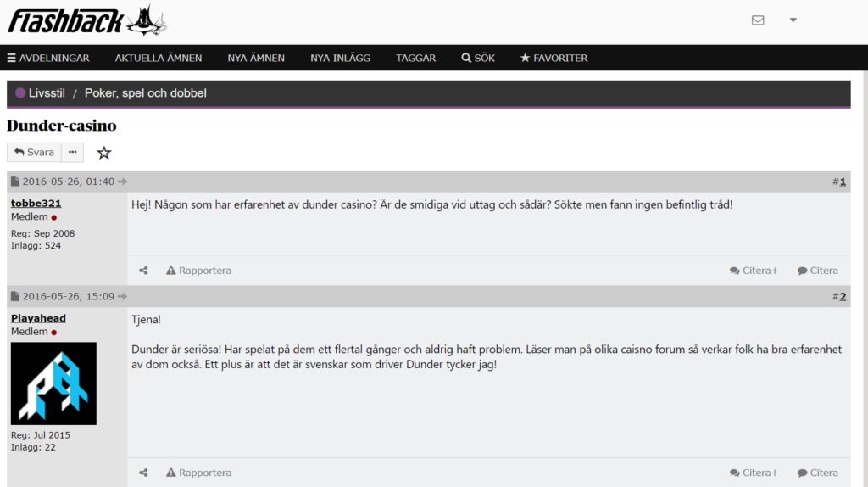Click Citera+ on post #1
The image size is (868, 487).
[754, 271]
